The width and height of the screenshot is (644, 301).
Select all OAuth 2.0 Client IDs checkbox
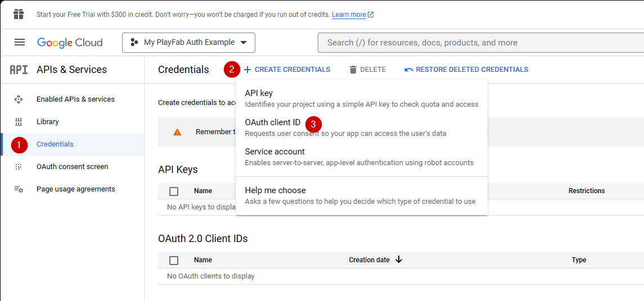point(174,261)
